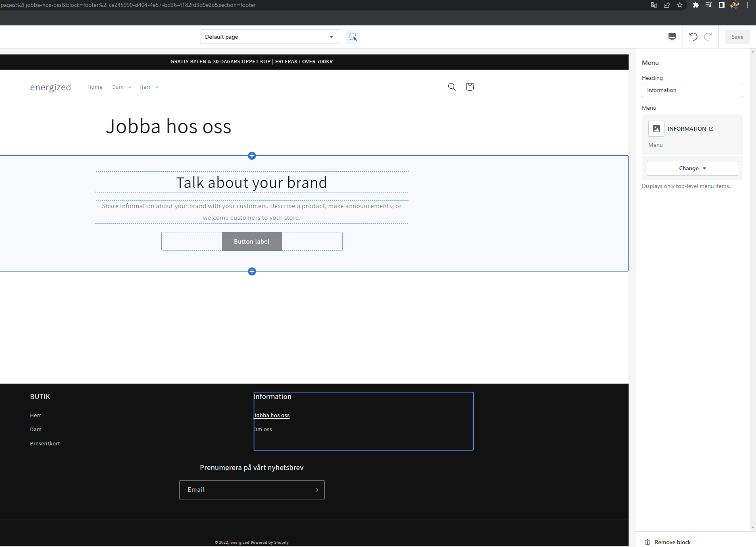The image size is (756, 547).
Task: Open the browser extensions puzzle icon
Action: 696,5
